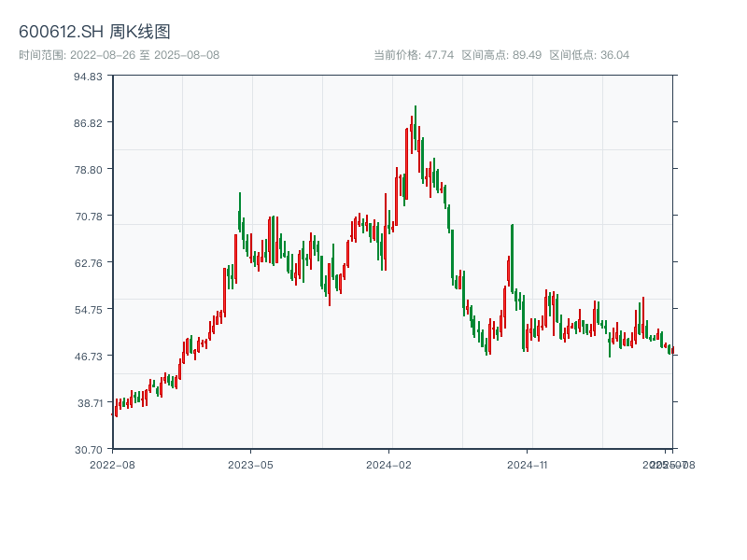Click the 46.73 y-axis price label
This screenshot has height=560, width=747.
88,357
